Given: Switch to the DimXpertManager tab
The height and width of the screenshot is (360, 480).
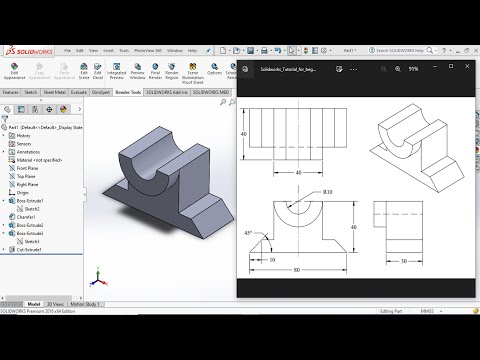Looking at the screenshot, I should point(49,109).
